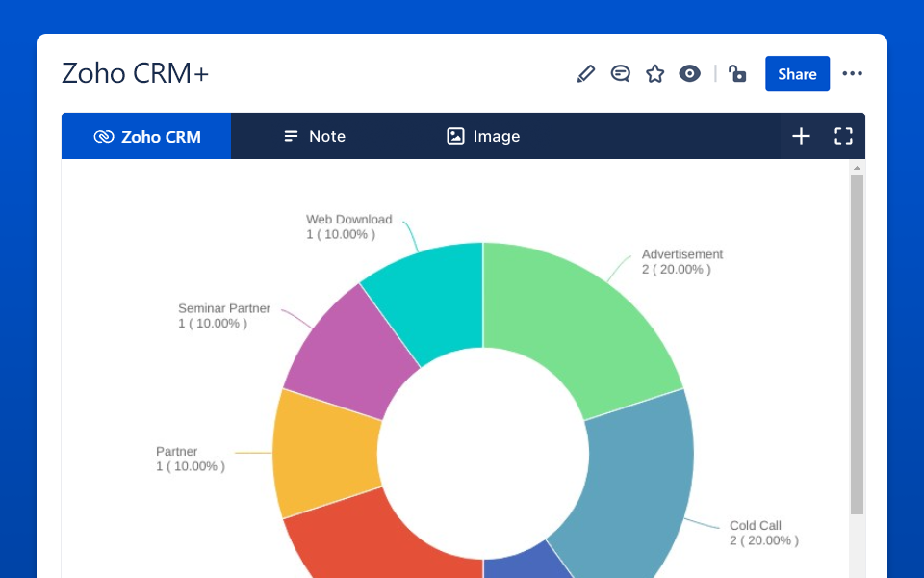Click the Zoho CRM+ page title
The width and height of the screenshot is (924, 578).
click(135, 74)
